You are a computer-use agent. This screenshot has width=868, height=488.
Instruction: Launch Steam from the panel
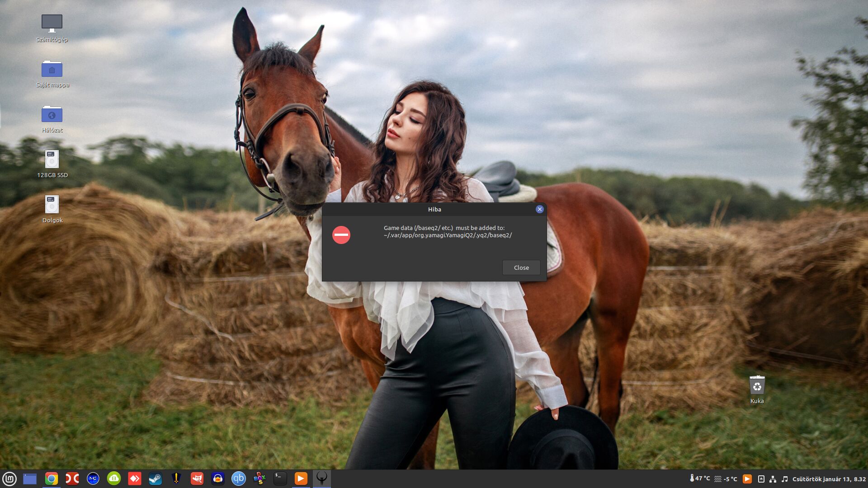[156, 479]
